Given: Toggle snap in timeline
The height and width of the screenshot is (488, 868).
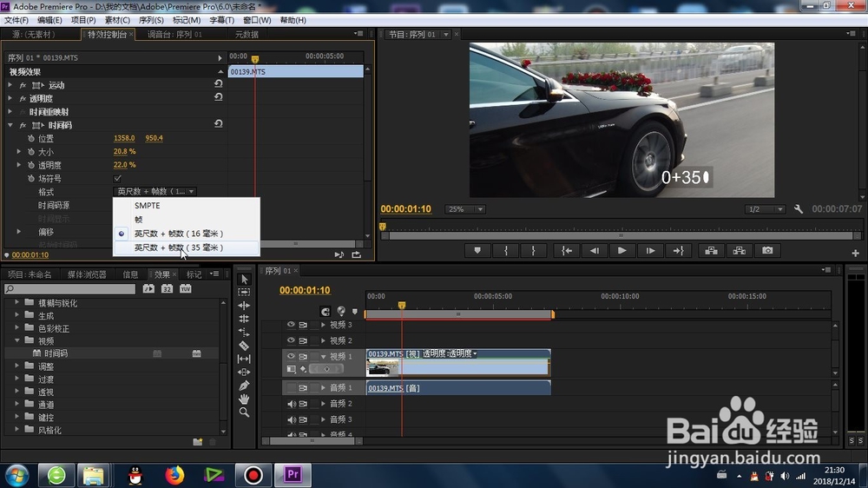Looking at the screenshot, I should point(325,312).
